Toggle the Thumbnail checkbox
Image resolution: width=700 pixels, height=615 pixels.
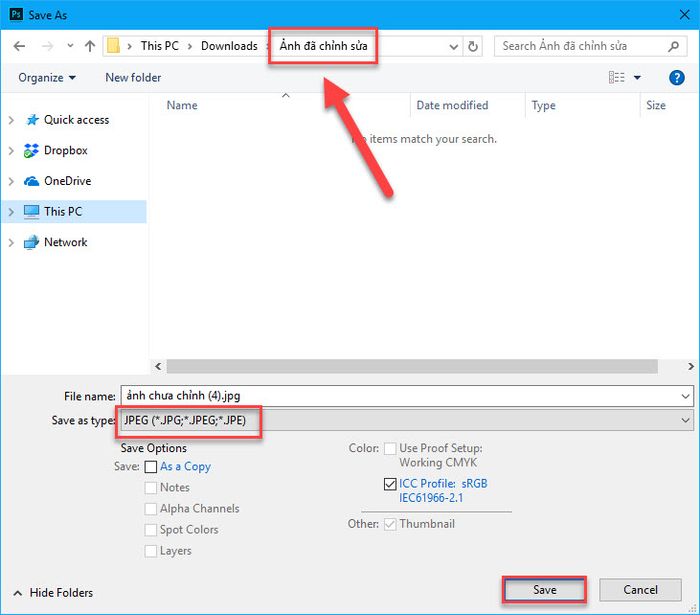[390, 524]
